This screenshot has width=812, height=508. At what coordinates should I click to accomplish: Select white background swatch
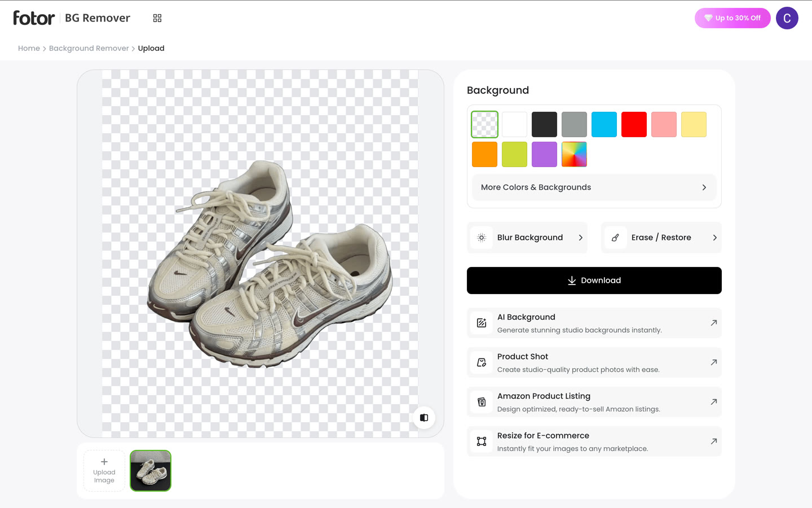514,124
